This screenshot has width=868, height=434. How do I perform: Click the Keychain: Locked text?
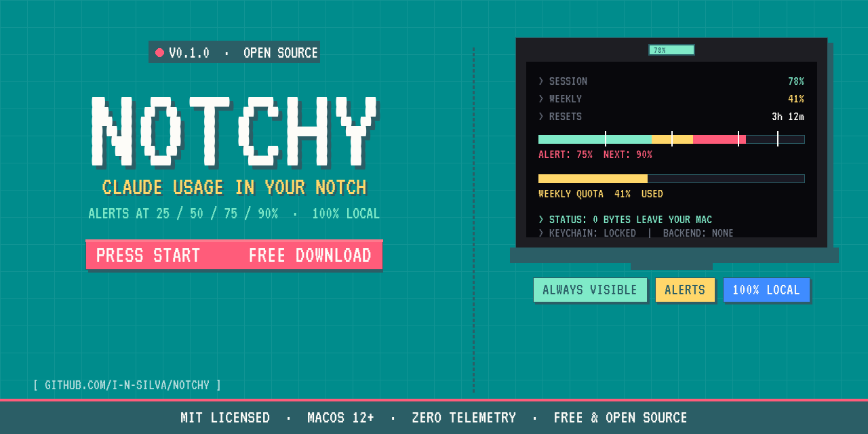[x=593, y=233]
